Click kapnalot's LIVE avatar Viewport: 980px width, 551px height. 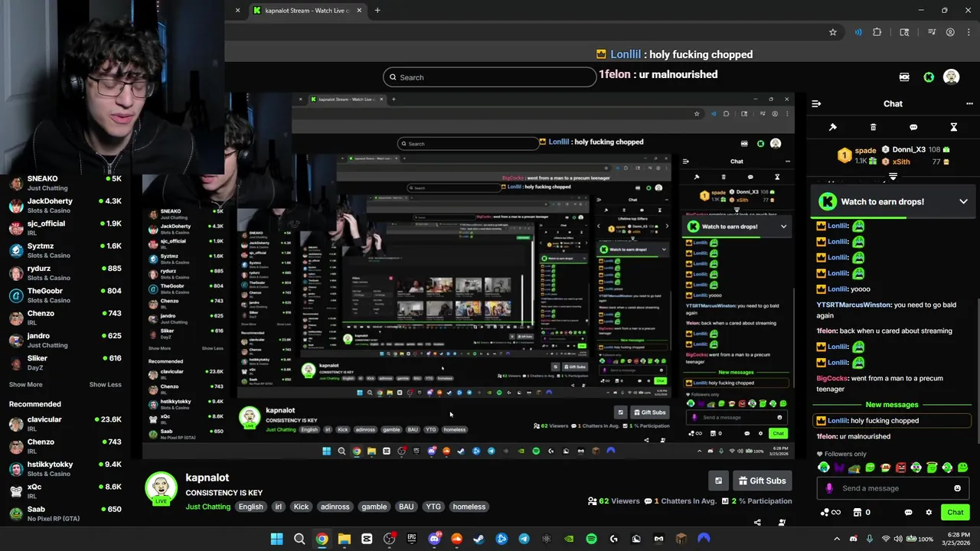[x=161, y=489]
